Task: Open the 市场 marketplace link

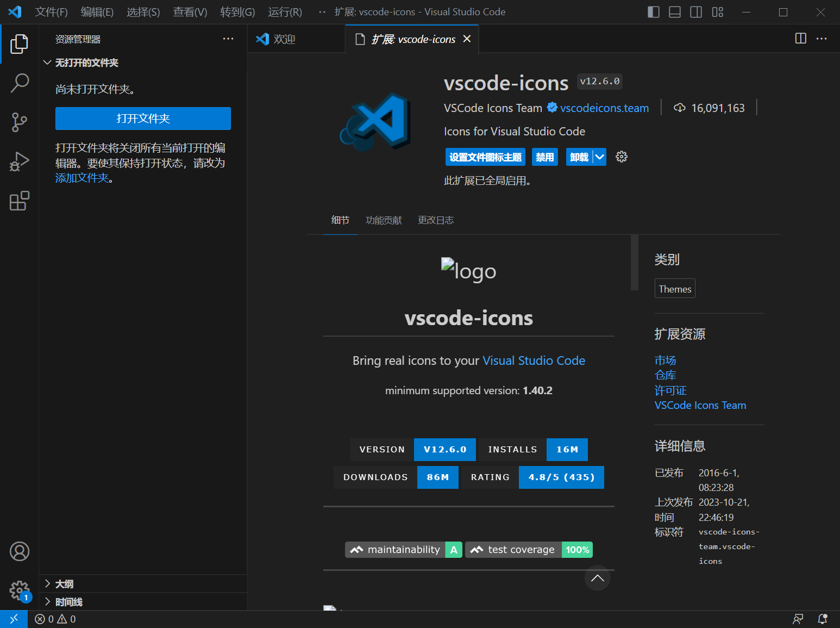Action: [665, 360]
